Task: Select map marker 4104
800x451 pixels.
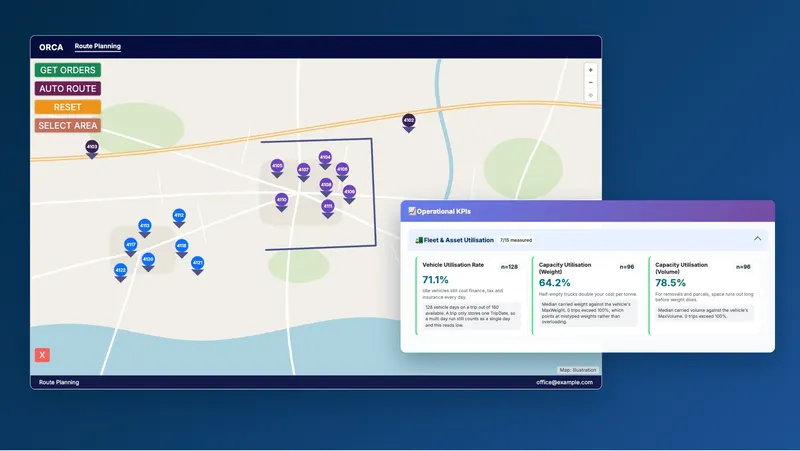Action: pos(325,160)
